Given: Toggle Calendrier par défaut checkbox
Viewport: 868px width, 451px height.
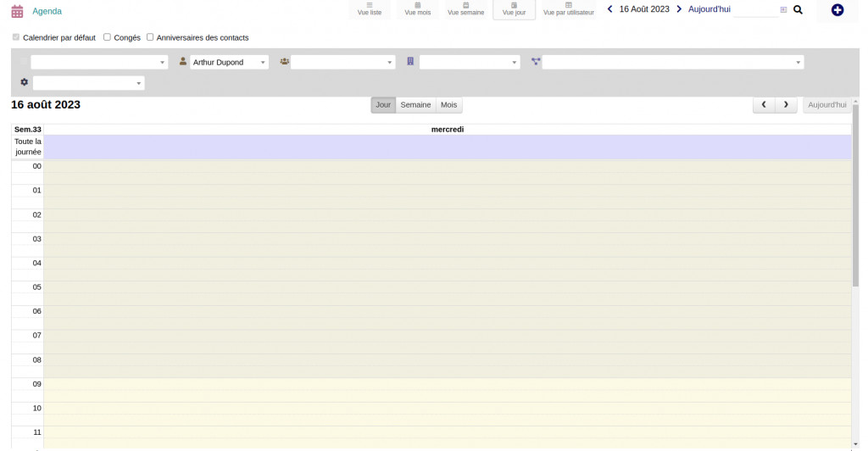Looking at the screenshot, I should tap(16, 37).
